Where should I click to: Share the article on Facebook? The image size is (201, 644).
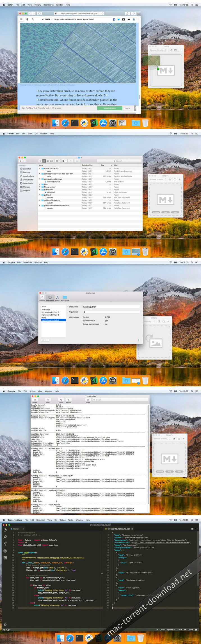[114, 19]
